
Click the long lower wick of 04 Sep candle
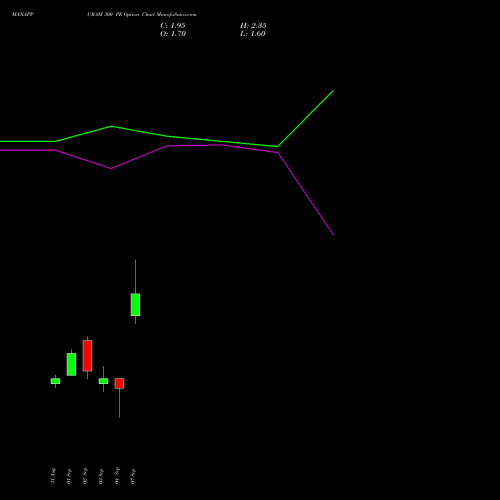coord(119,403)
